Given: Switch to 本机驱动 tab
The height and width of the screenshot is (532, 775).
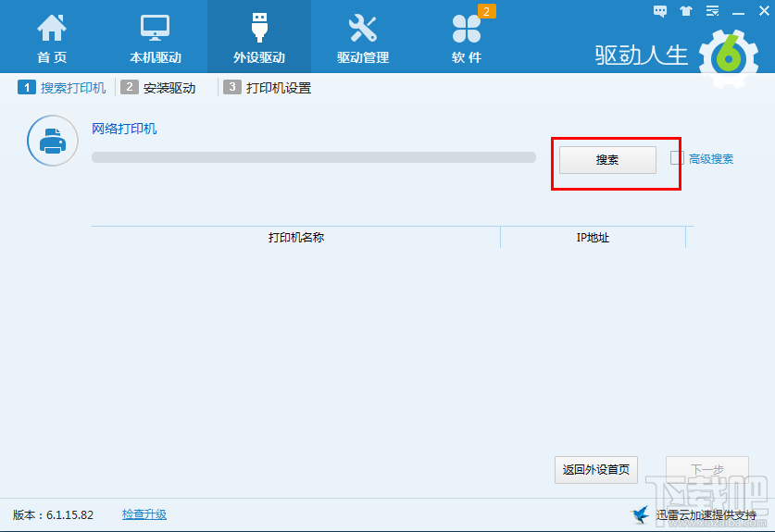Looking at the screenshot, I should tap(156, 37).
